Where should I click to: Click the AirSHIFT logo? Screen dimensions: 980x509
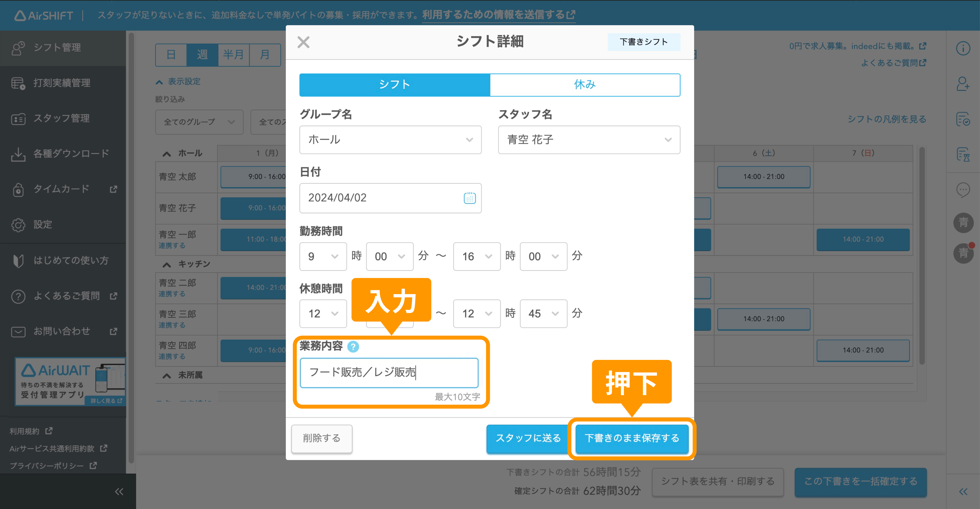[x=44, y=16]
